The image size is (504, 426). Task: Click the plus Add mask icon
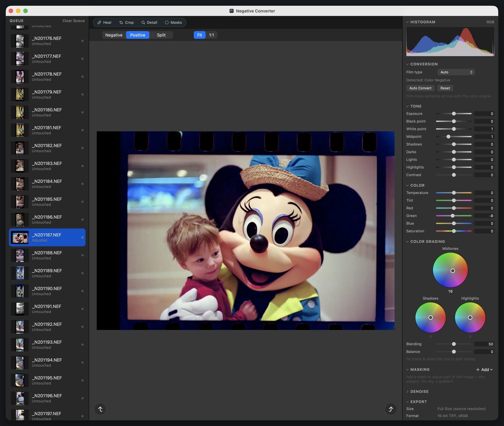(x=478, y=370)
